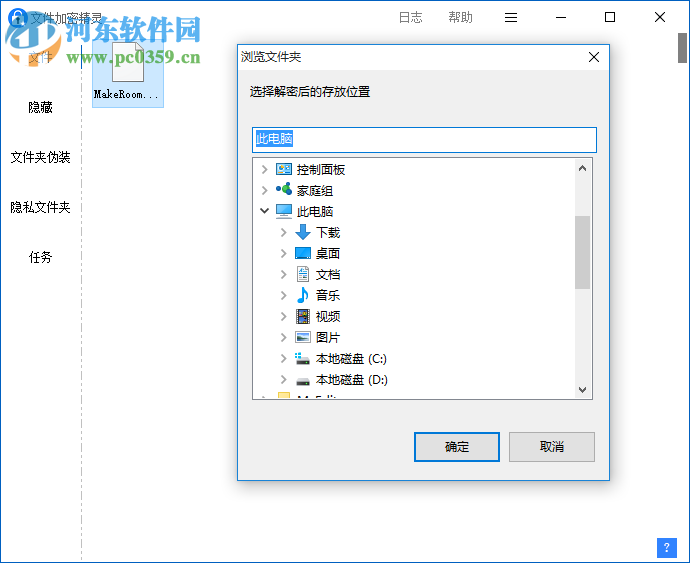690x563 pixels.
Task: Expand the 本地磁盘 (C:) node
Action: 283,358
